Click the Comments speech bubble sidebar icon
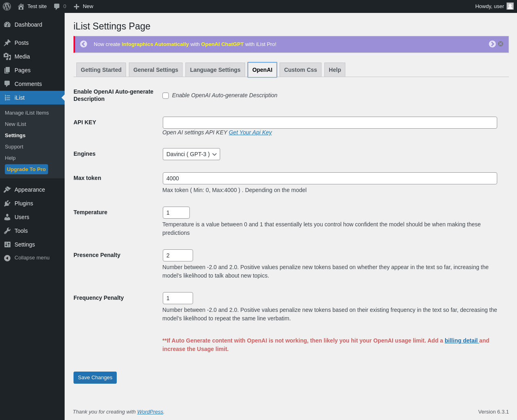The image size is (517, 420). coord(7,84)
